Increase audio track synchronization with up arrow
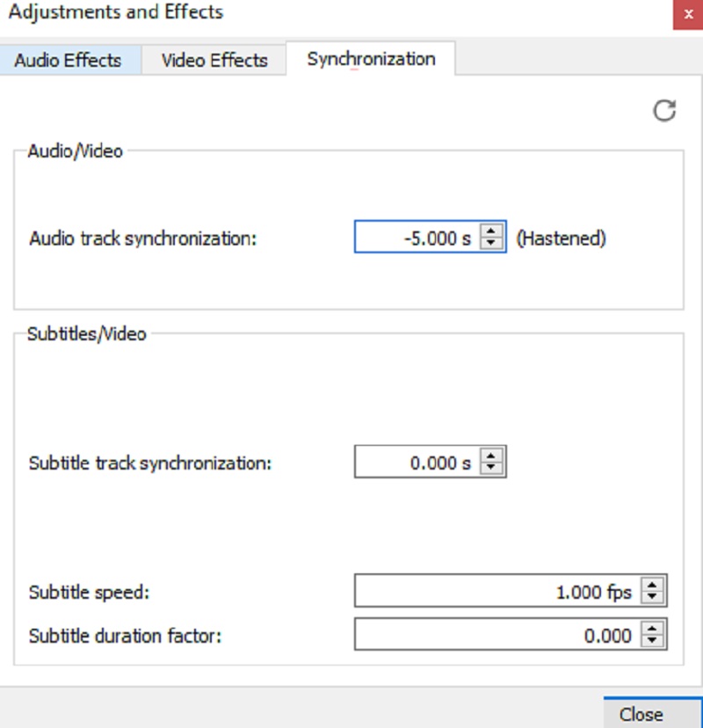This screenshot has height=728, width=703. point(492,231)
